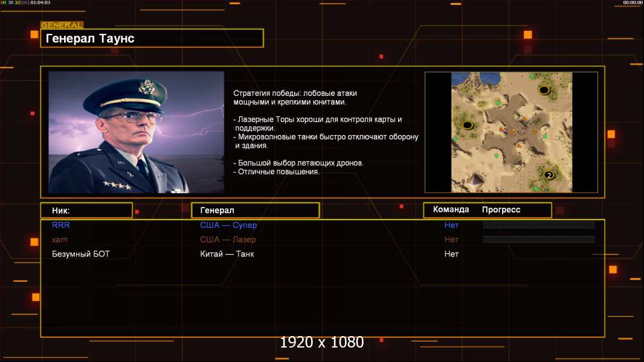
Task: Click the 'Стратегия победы' description text
Action: [295, 98]
